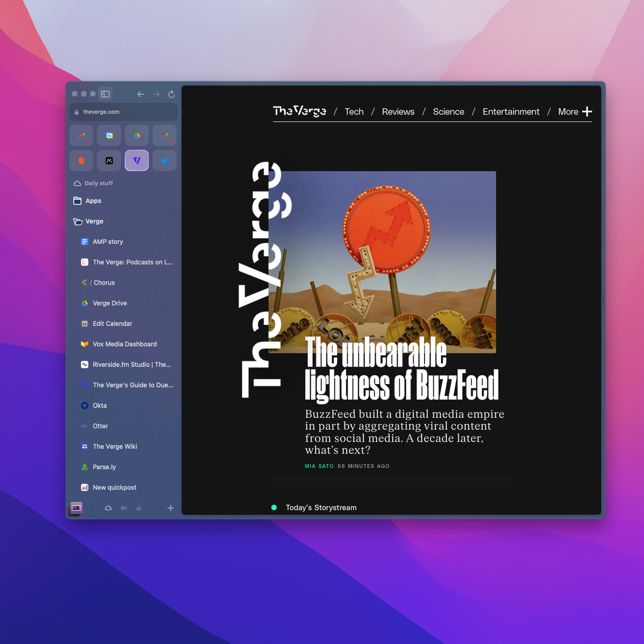This screenshot has height=644, width=644.
Task: Open the Vox Media Dashboard tab
Action: click(x=123, y=344)
